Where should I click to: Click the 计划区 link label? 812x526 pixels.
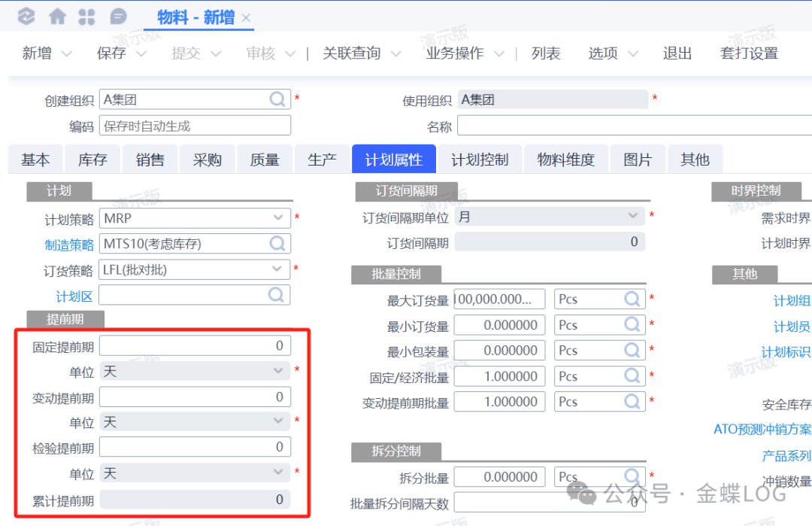click(x=74, y=295)
